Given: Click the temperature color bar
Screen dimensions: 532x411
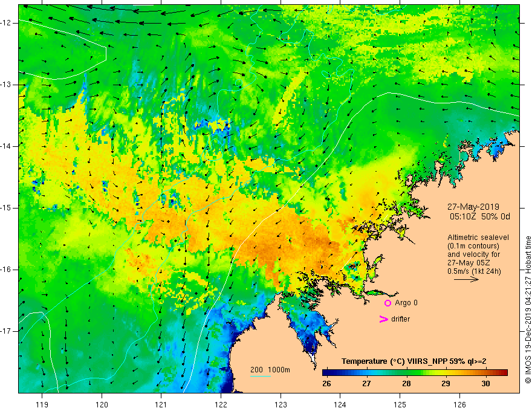Looking at the screenshot, I should pos(415,373).
